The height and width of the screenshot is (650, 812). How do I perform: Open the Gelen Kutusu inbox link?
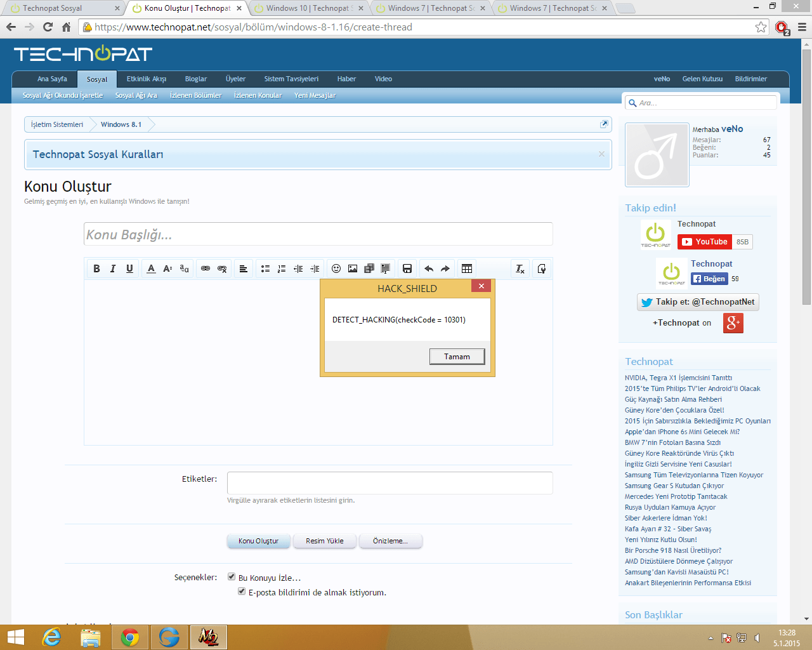(x=702, y=79)
